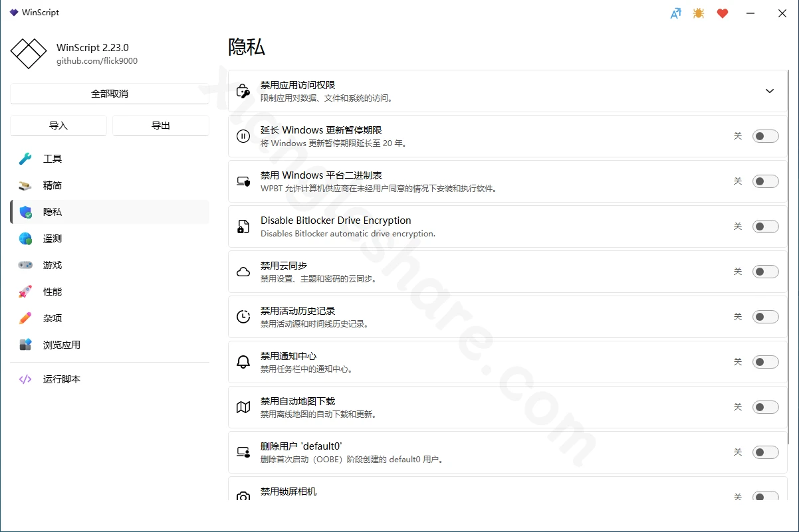
Task: Click the apps icon beside 浏览应用
Action: pyautogui.click(x=25, y=345)
